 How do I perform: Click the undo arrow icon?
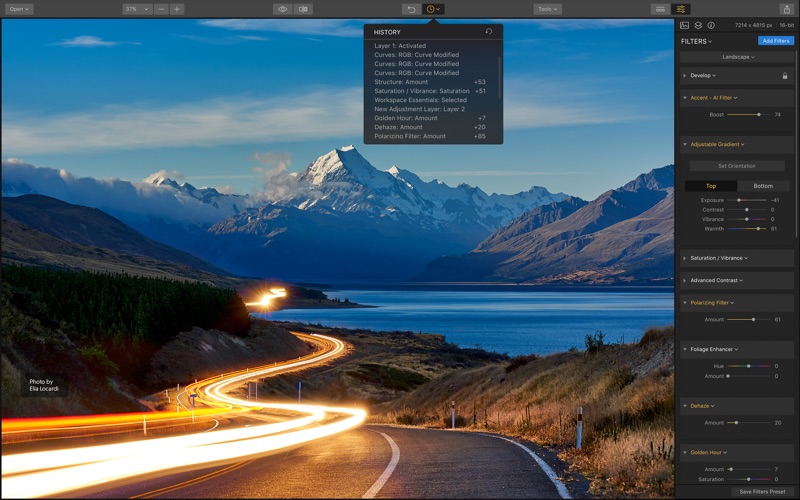pos(410,9)
